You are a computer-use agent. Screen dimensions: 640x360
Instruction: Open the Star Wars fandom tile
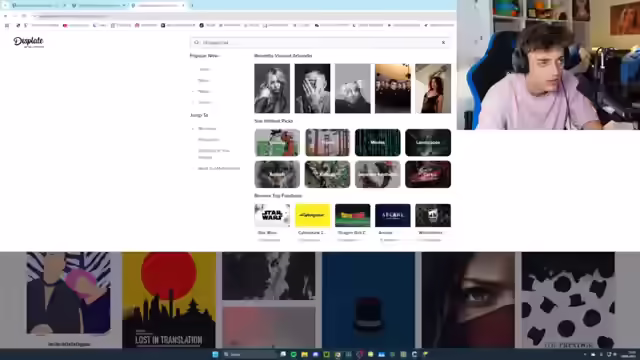(x=272, y=215)
